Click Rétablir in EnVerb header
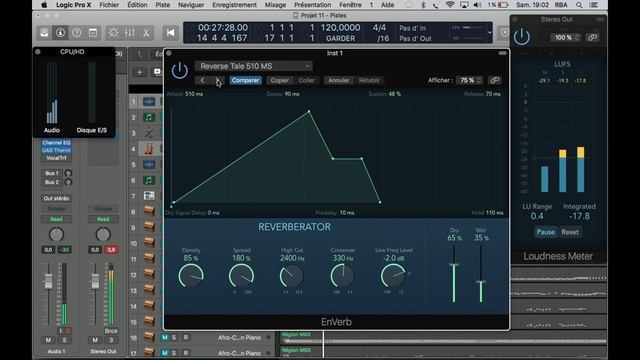640x360 pixels. pos(369,80)
